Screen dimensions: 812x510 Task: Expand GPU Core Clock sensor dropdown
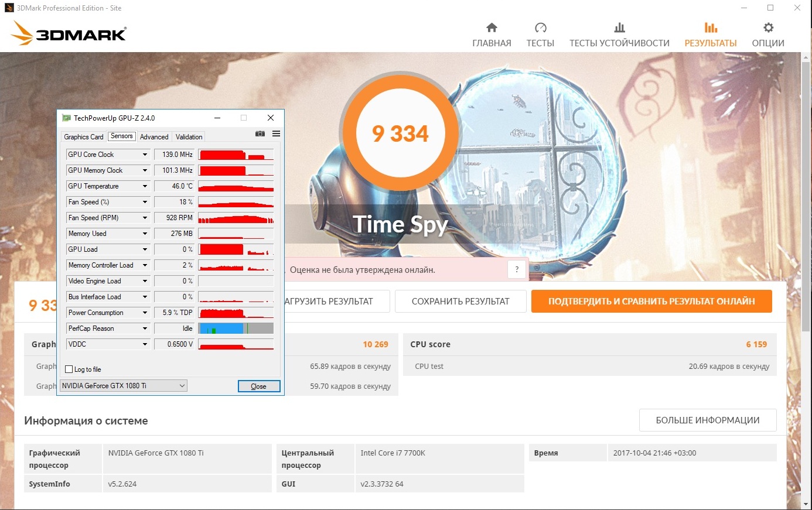click(145, 155)
